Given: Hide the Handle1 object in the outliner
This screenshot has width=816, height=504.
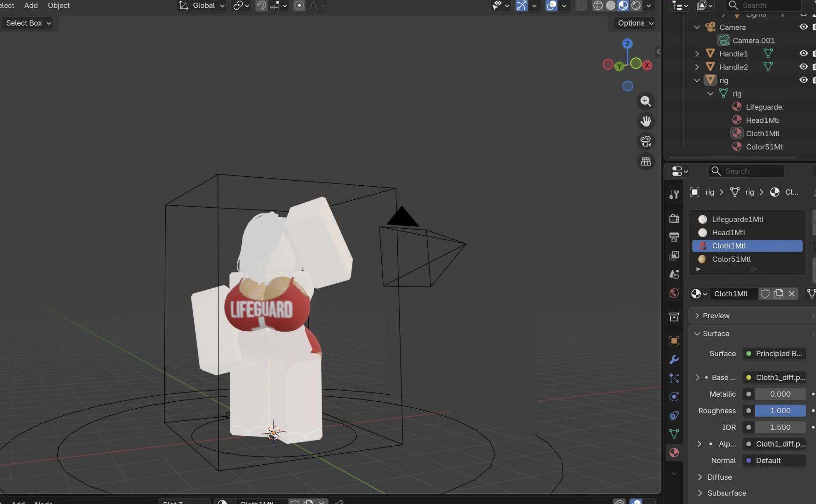Looking at the screenshot, I should coord(804,54).
